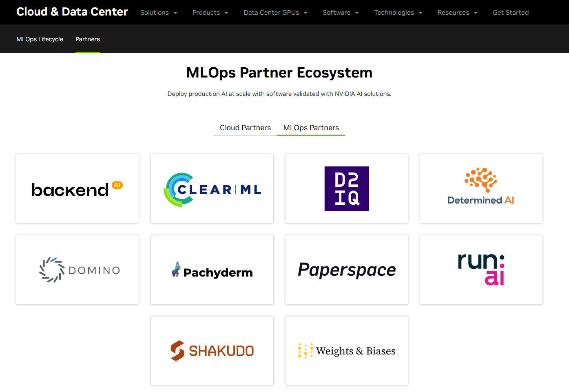Open the Data Center GPUs dropdown
The width and height of the screenshot is (569, 392).
click(276, 13)
